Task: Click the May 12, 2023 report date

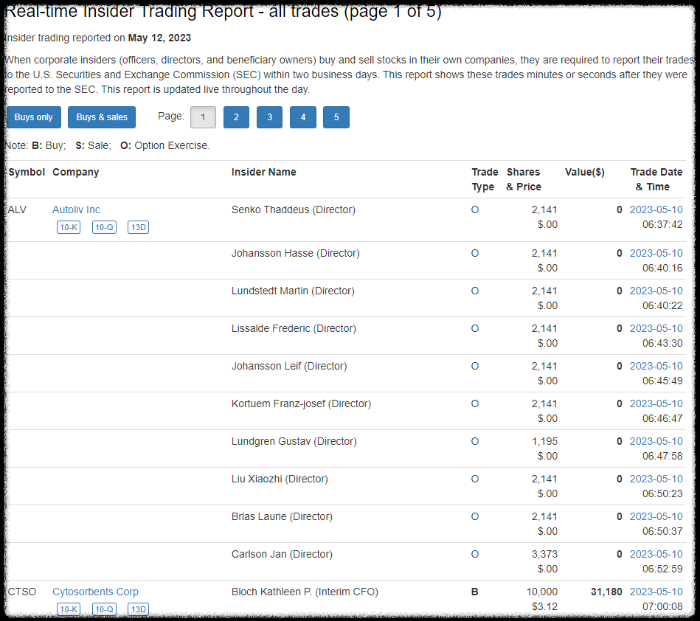Action: 159,38
